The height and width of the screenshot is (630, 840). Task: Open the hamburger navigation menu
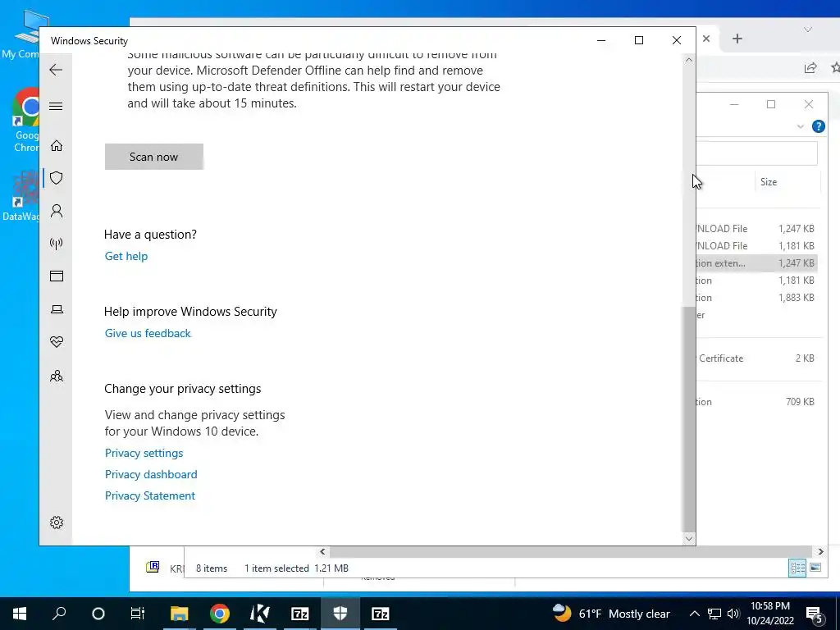coord(56,106)
